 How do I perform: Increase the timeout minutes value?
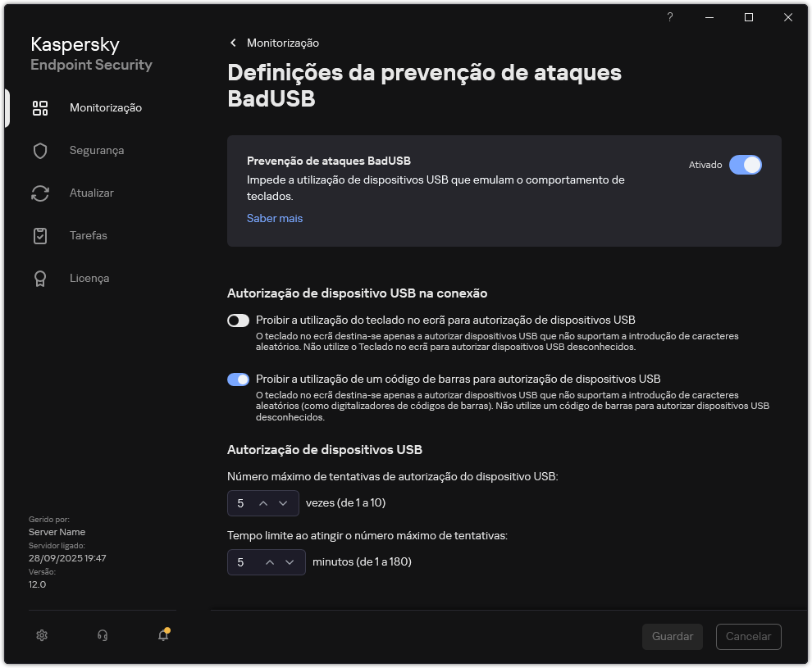(x=271, y=562)
